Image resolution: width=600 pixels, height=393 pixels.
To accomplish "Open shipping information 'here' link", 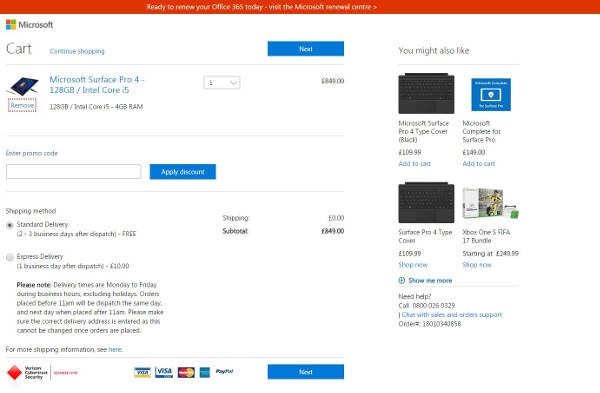I will click(115, 349).
